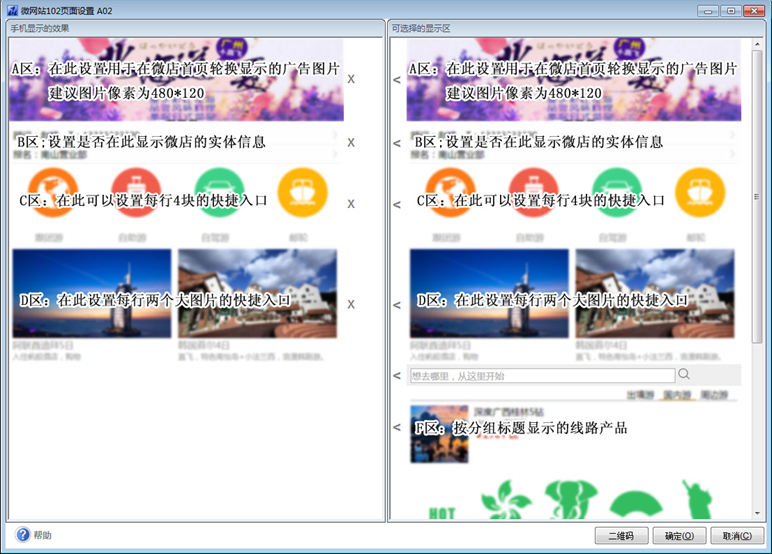
Task: Minimize the settings window
Action: (x=708, y=11)
